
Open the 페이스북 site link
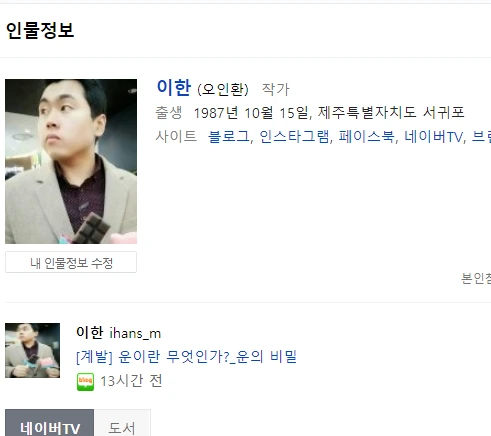click(x=366, y=137)
